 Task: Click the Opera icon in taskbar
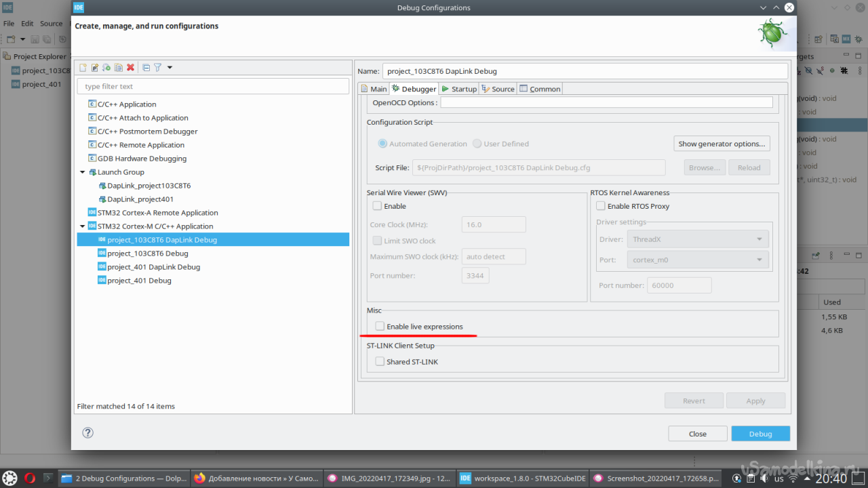pyautogui.click(x=30, y=478)
